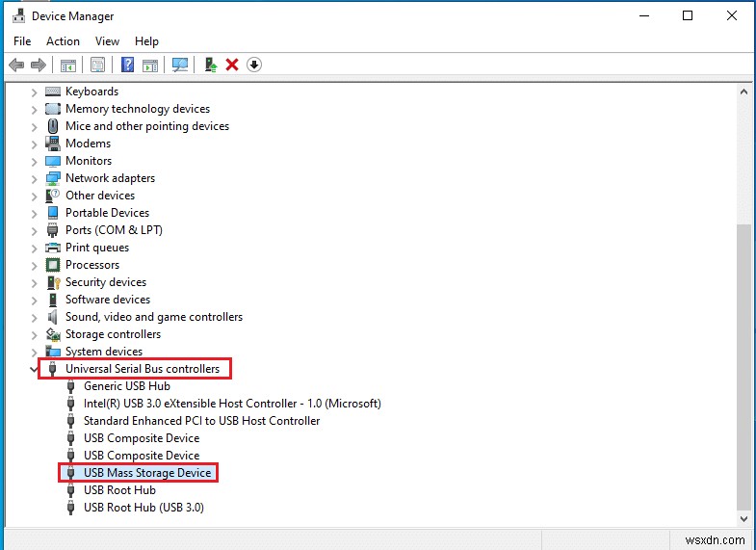The image size is (756, 550).
Task: Select USB Root Hub (USB 3.0)
Action: tap(144, 508)
